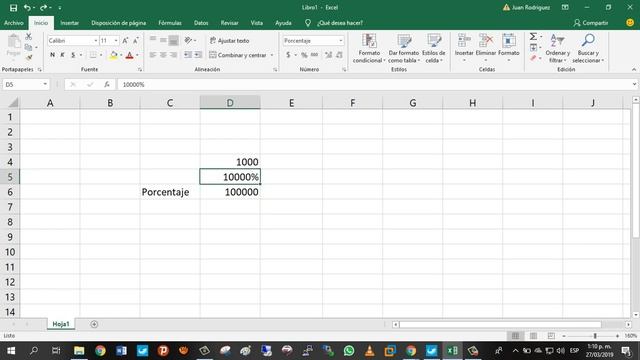The width and height of the screenshot is (640, 360).
Task: Center cell text horizontally
Action: (163, 55)
